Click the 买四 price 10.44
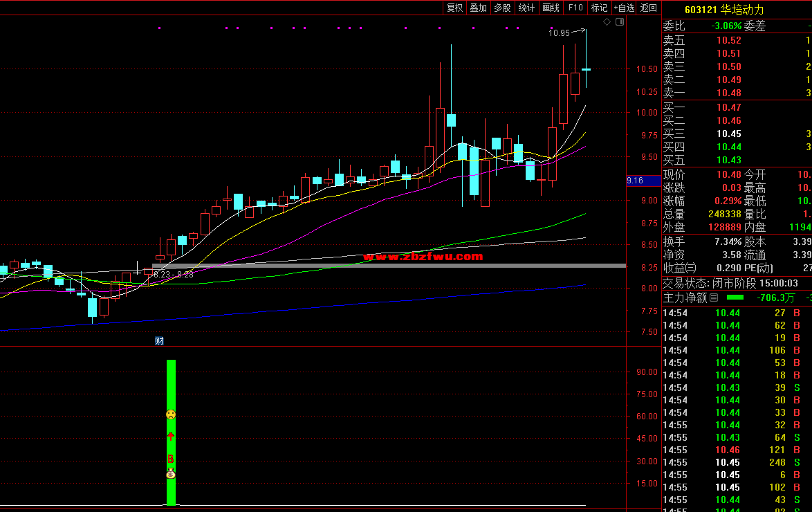Image resolution: width=812 pixels, height=512 pixels. pos(728,147)
